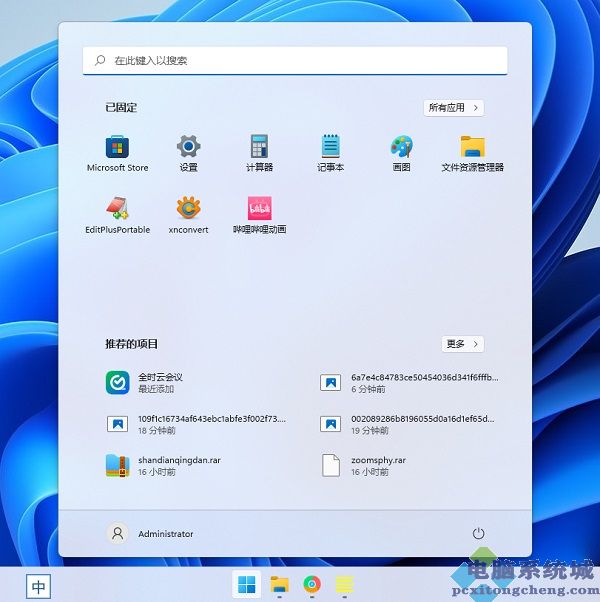
Task: Open File Explorer from the taskbar
Action: click(279, 585)
